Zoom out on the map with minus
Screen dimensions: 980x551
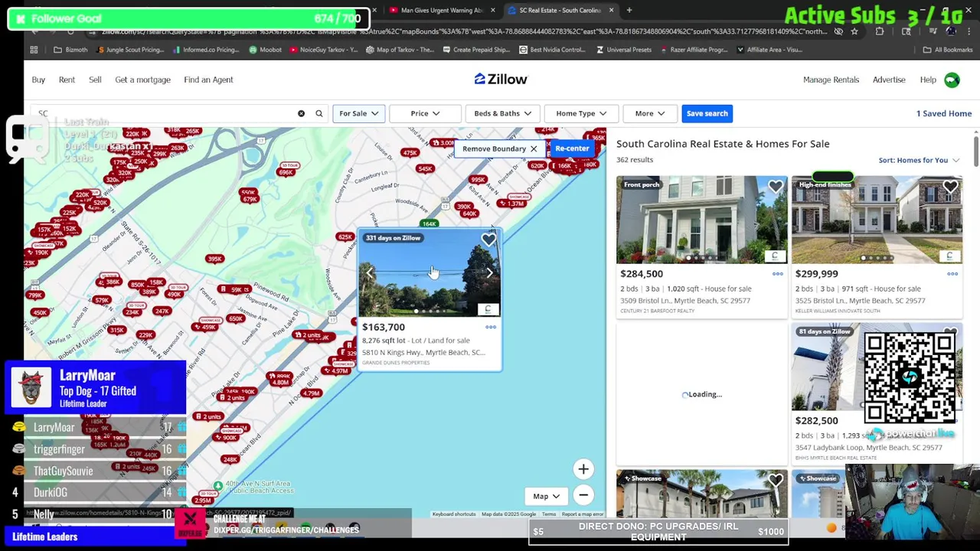(x=583, y=495)
